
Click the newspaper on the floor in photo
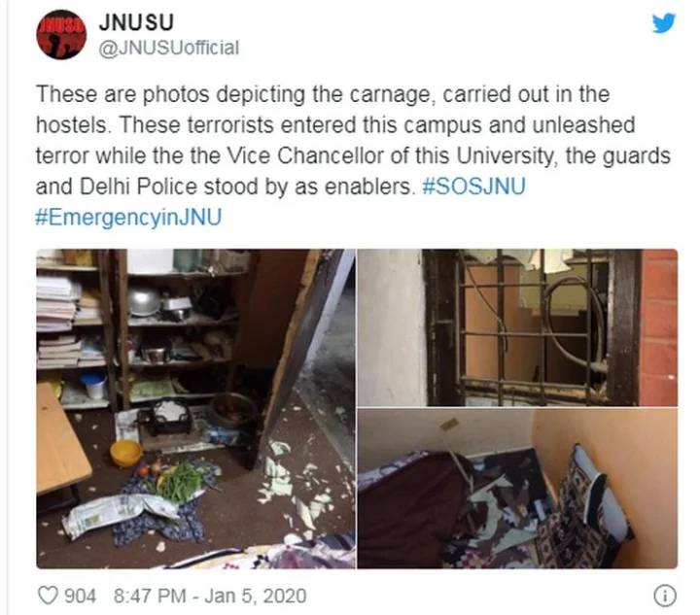[x=121, y=514]
